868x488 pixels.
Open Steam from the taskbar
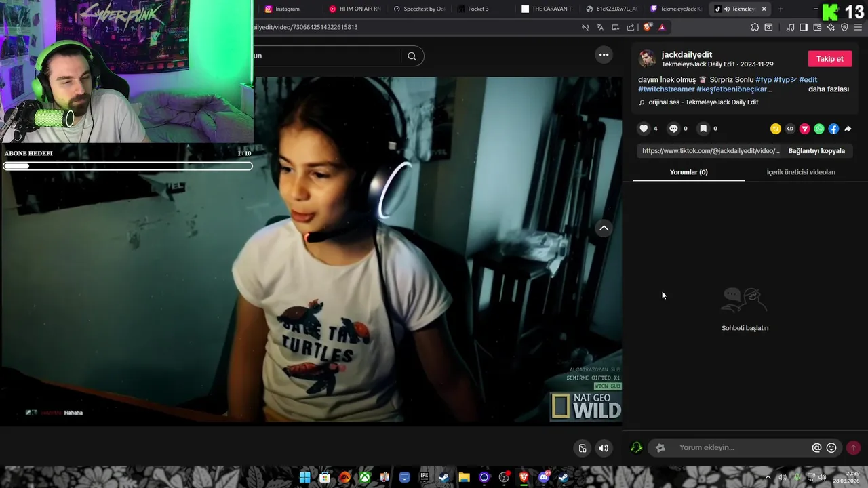tap(444, 477)
